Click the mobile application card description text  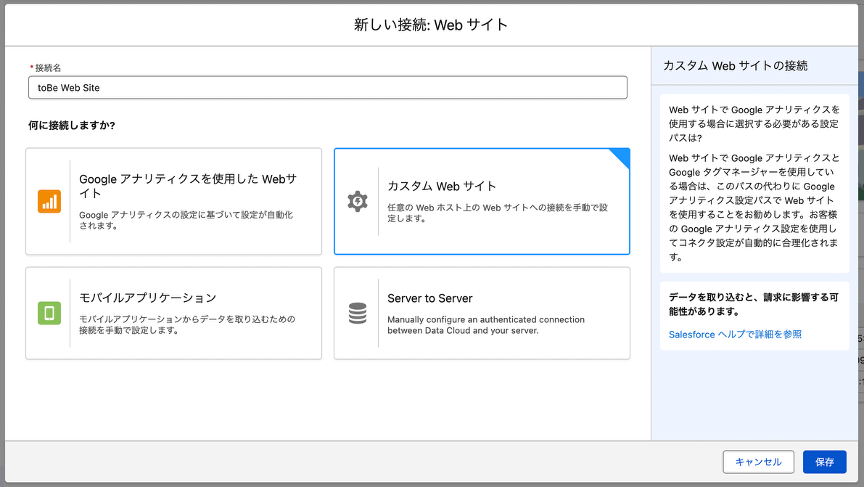click(x=185, y=324)
